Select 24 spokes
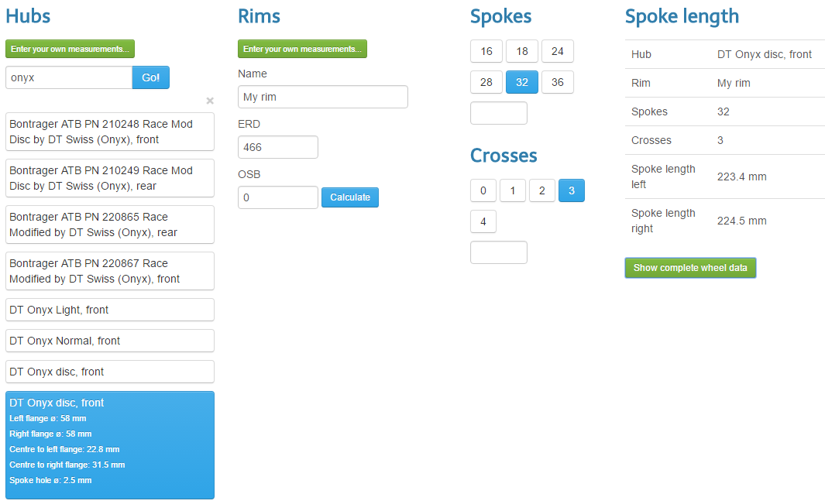This screenshot has height=504, width=825. pyautogui.click(x=557, y=51)
